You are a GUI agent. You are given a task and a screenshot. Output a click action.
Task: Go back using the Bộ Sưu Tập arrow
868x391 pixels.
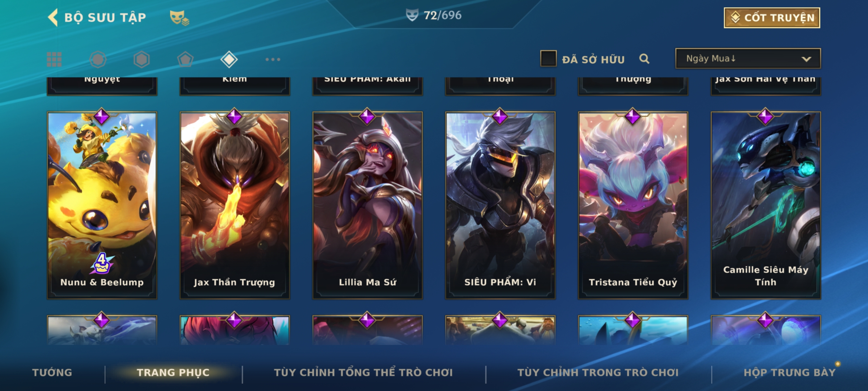[53, 17]
